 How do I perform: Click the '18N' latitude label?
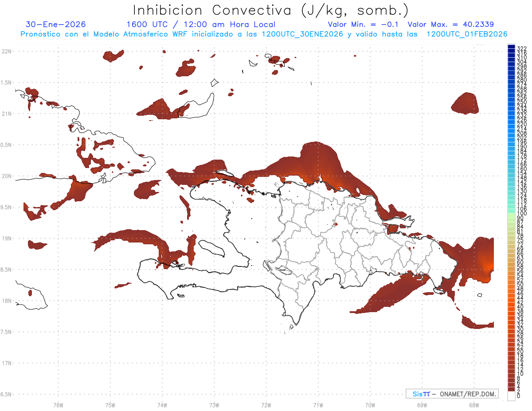(6, 301)
